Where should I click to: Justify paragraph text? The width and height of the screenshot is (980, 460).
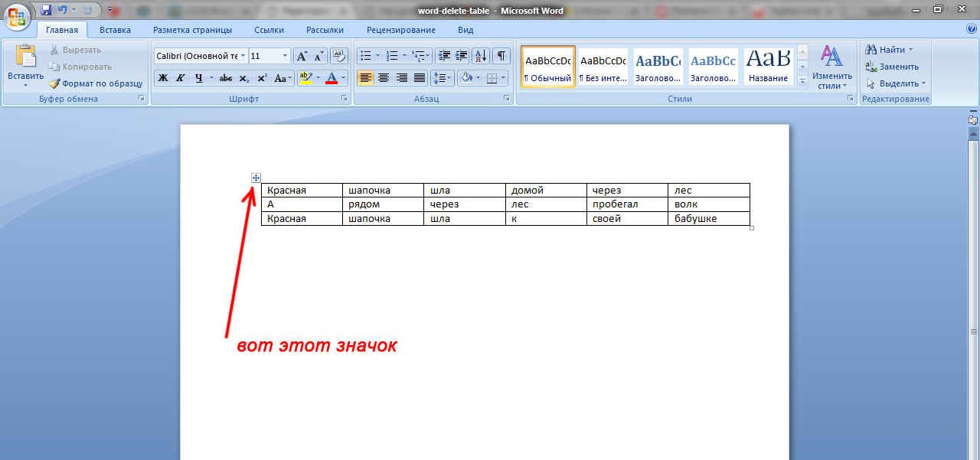click(419, 78)
